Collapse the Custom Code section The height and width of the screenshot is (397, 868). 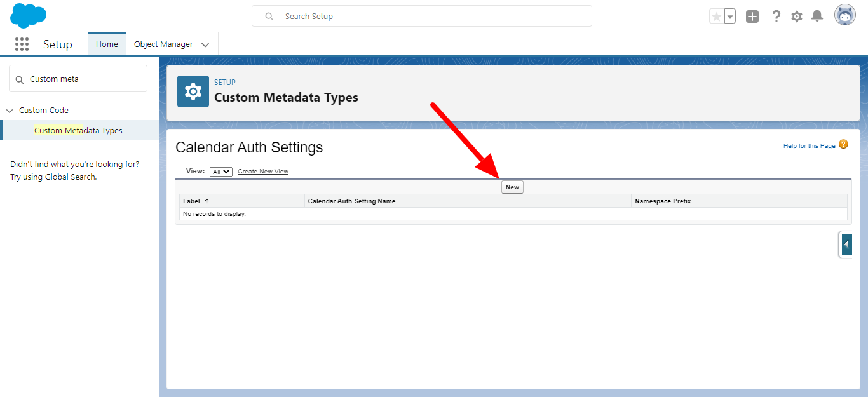point(10,111)
